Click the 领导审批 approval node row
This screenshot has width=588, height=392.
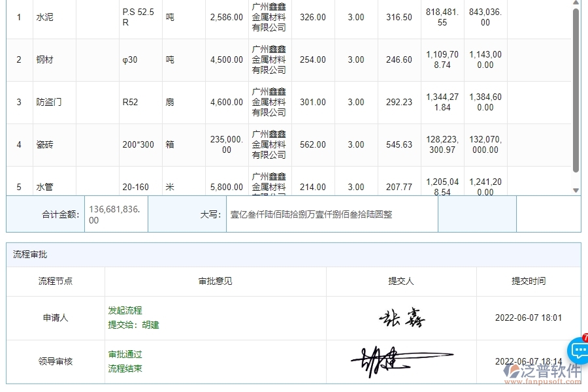(x=54, y=359)
